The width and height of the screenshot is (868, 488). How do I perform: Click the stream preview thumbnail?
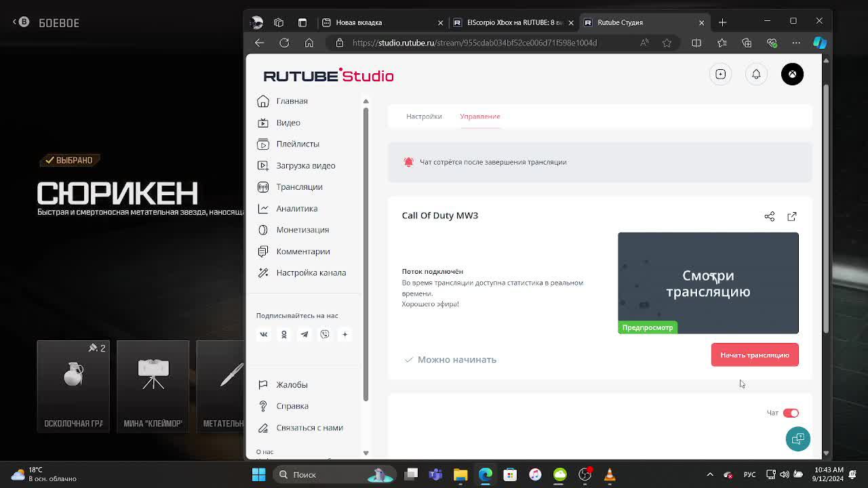tap(708, 283)
